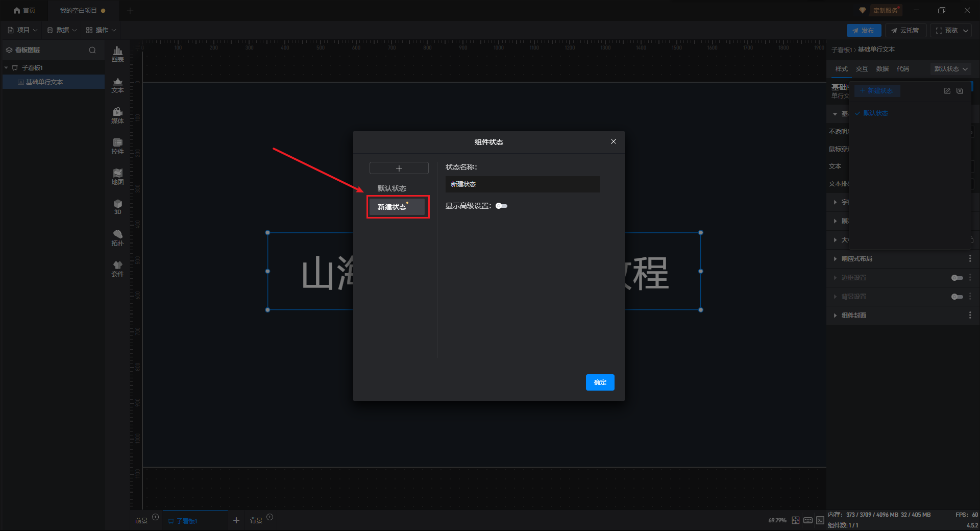Open the 3D component category
Image resolution: width=980 pixels, height=531 pixels.
coord(117,207)
